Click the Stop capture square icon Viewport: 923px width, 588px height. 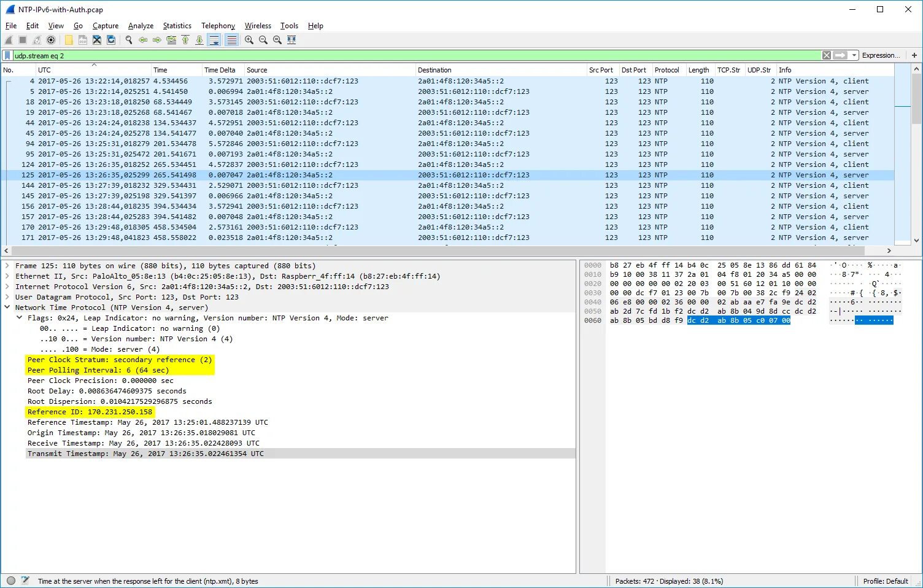click(x=23, y=40)
